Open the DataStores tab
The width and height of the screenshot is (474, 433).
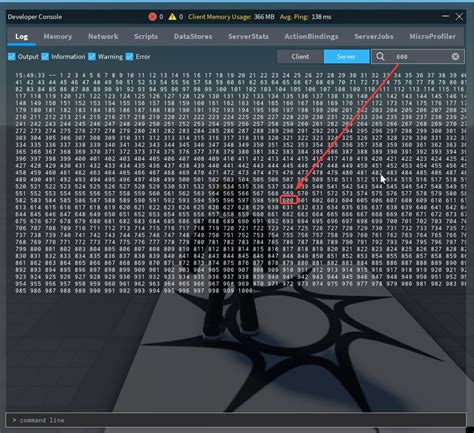[x=193, y=37]
